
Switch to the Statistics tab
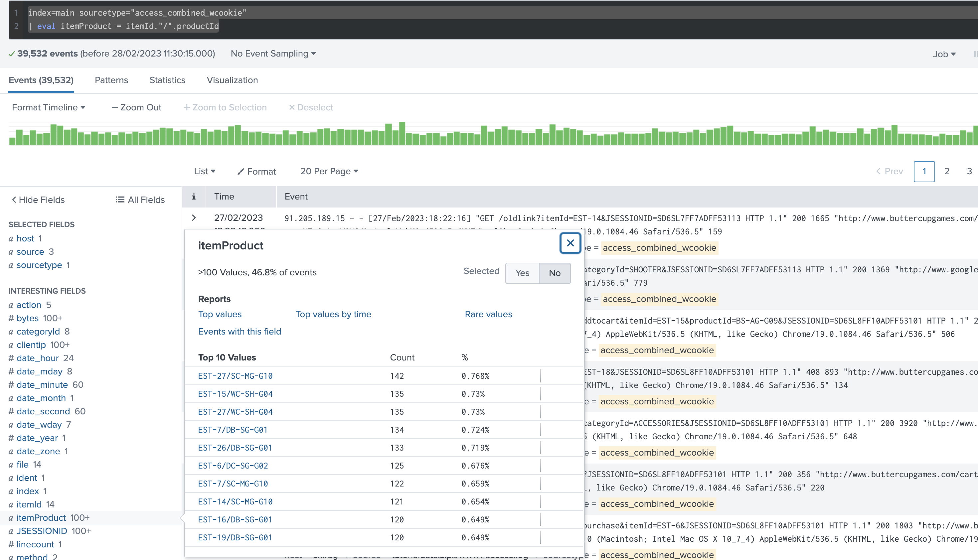point(167,80)
